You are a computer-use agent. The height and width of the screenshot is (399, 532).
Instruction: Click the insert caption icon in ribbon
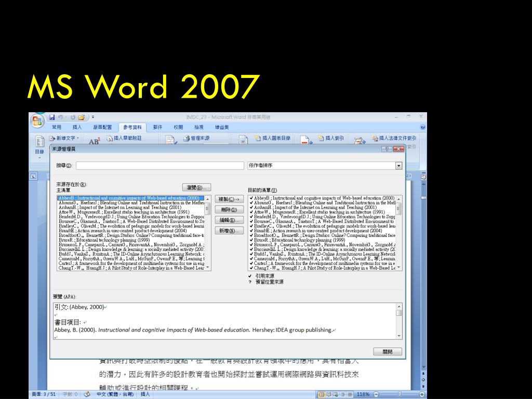click(243, 140)
